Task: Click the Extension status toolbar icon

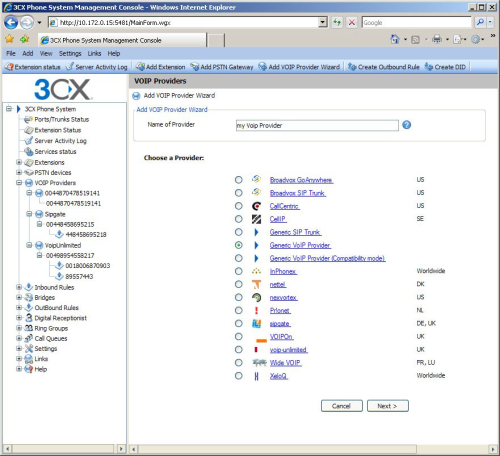Action: [x=10, y=67]
